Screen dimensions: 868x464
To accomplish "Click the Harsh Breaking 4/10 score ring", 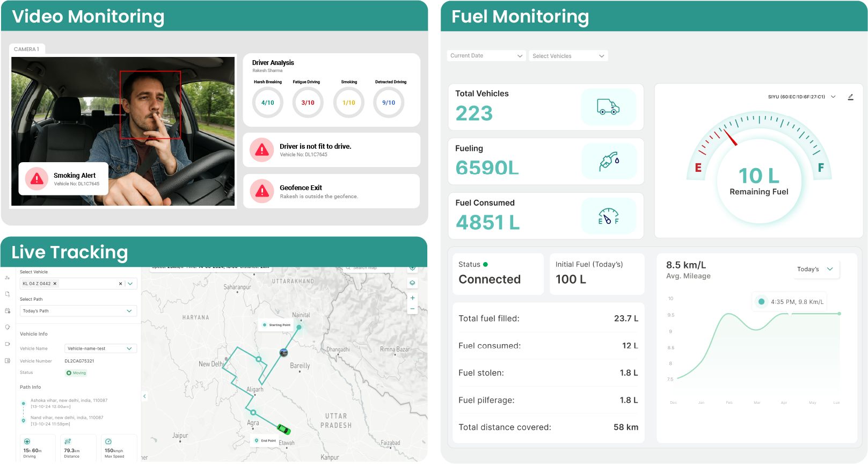I will coord(268,103).
